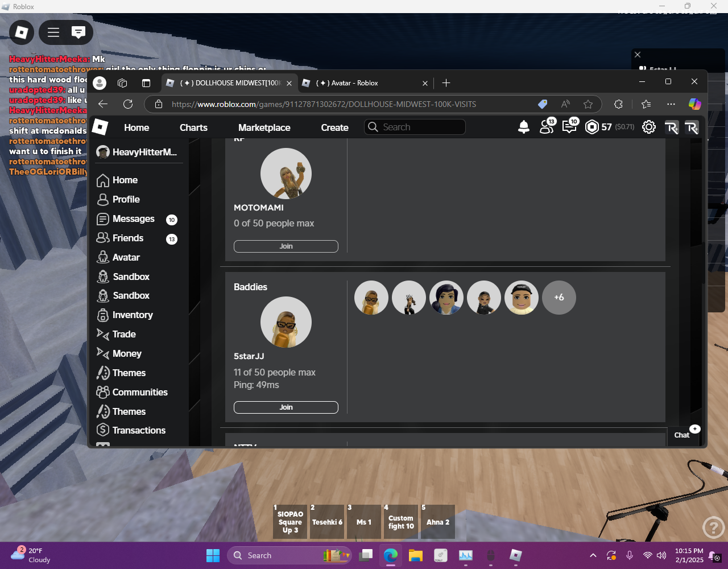Open the Roblox settings gear

point(649,127)
